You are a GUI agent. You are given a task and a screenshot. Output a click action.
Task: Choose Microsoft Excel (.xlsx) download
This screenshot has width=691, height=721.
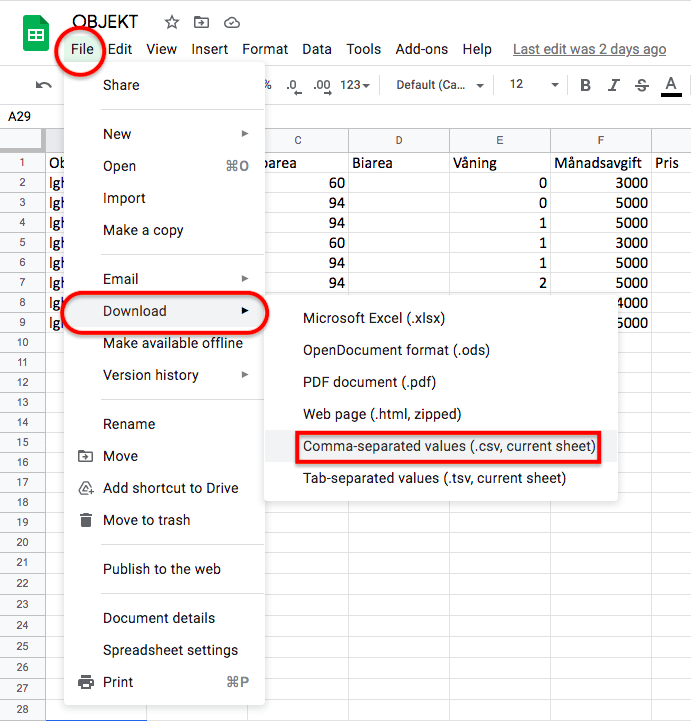pyautogui.click(x=374, y=318)
